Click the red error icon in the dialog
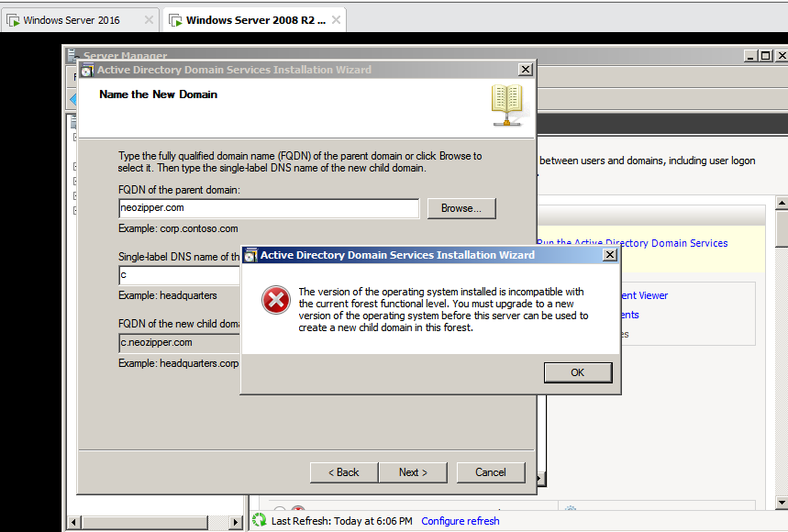Image resolution: width=788 pixels, height=532 pixels. pyautogui.click(x=275, y=300)
